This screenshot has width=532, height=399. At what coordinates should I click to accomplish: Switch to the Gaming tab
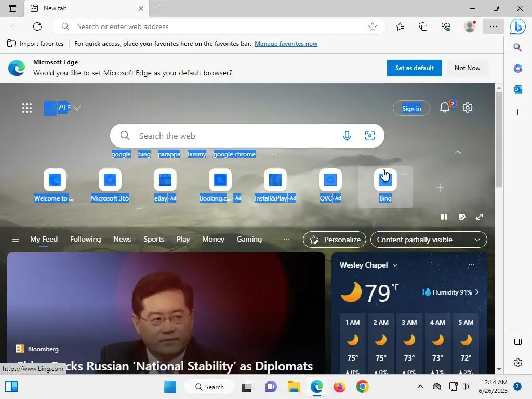click(249, 239)
